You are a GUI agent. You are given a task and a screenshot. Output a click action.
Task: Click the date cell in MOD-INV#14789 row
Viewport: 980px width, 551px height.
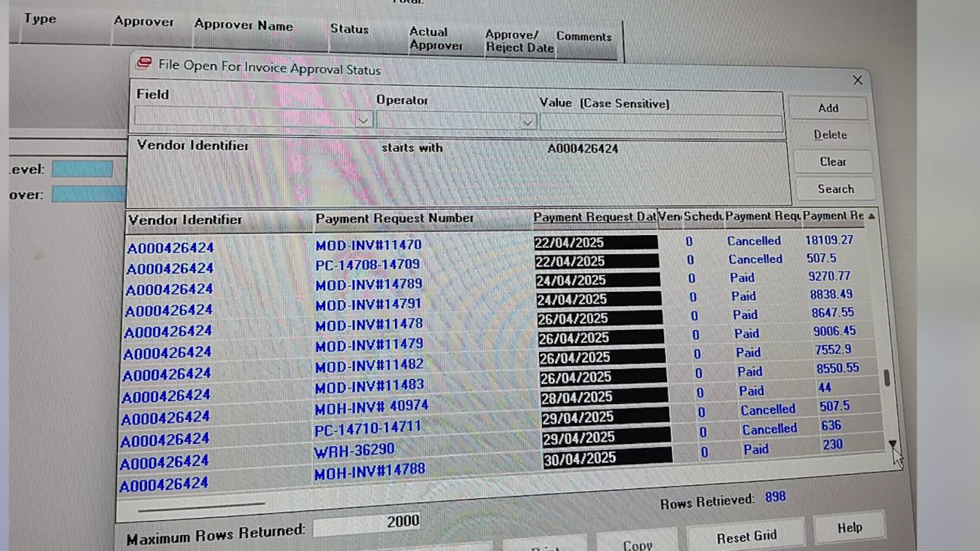coord(598,280)
